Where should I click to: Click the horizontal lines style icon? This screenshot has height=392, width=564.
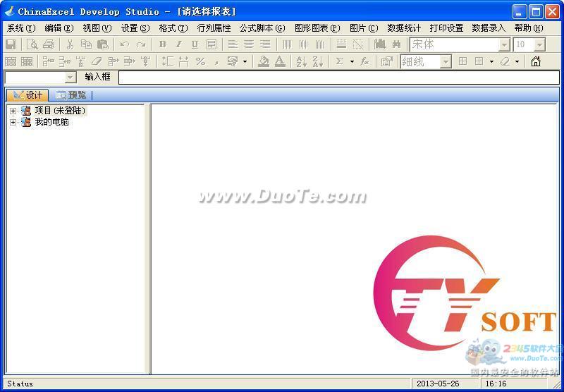pyautogui.click(x=341, y=44)
